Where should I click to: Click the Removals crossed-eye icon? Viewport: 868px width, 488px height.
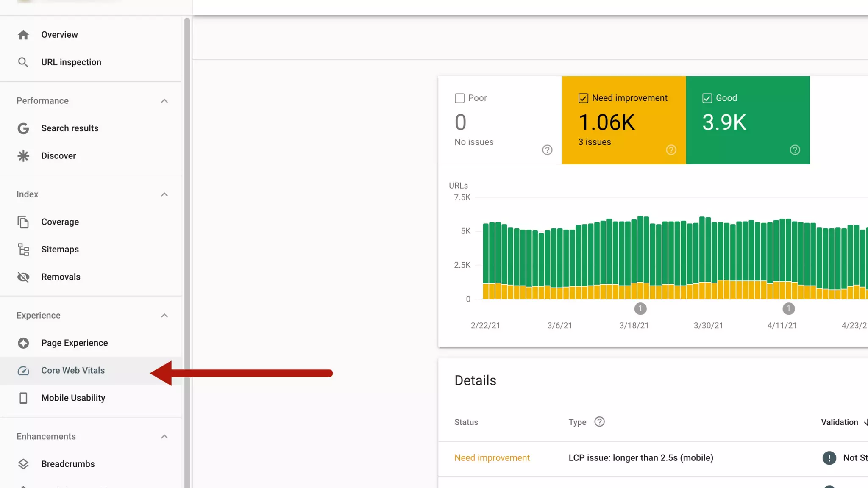tap(23, 277)
